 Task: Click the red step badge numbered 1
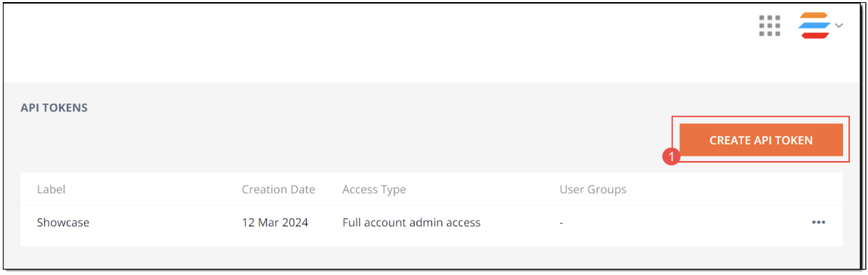click(x=671, y=158)
